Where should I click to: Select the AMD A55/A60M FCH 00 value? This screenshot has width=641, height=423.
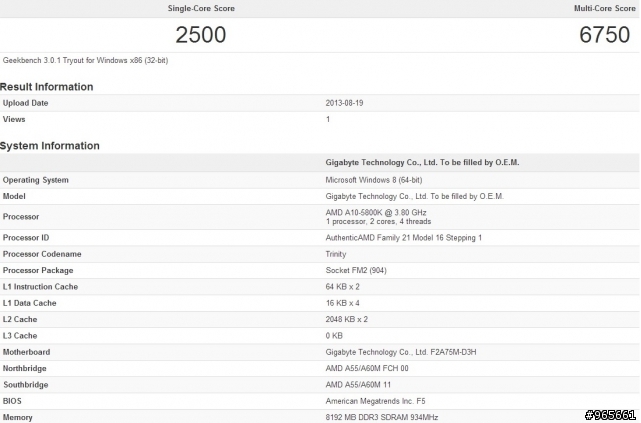(x=367, y=369)
